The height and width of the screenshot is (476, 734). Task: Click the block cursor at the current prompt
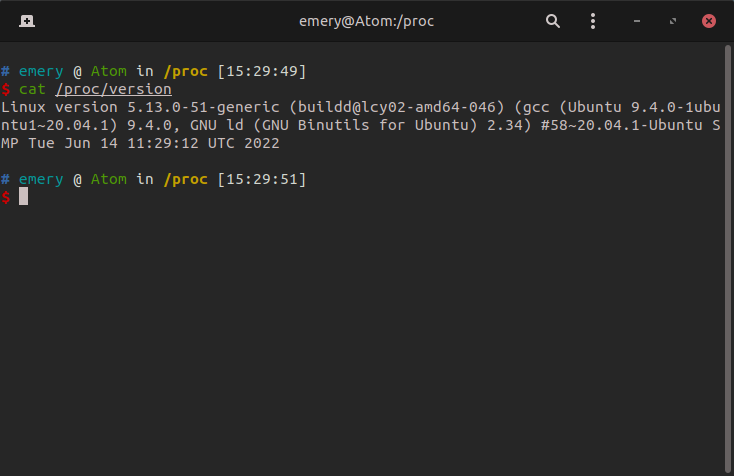click(23, 197)
